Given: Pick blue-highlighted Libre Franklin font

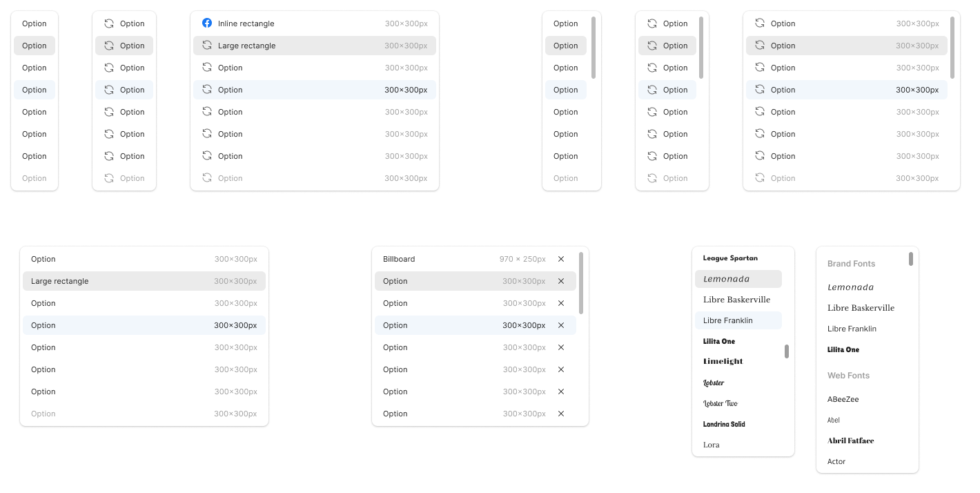Looking at the screenshot, I should tap(738, 320).
